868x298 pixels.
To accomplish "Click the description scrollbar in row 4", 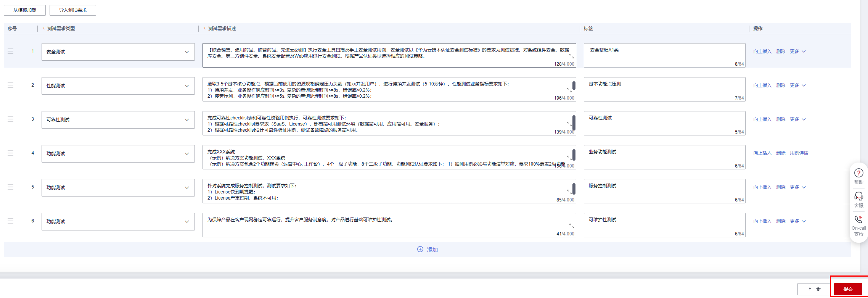I will tap(574, 155).
